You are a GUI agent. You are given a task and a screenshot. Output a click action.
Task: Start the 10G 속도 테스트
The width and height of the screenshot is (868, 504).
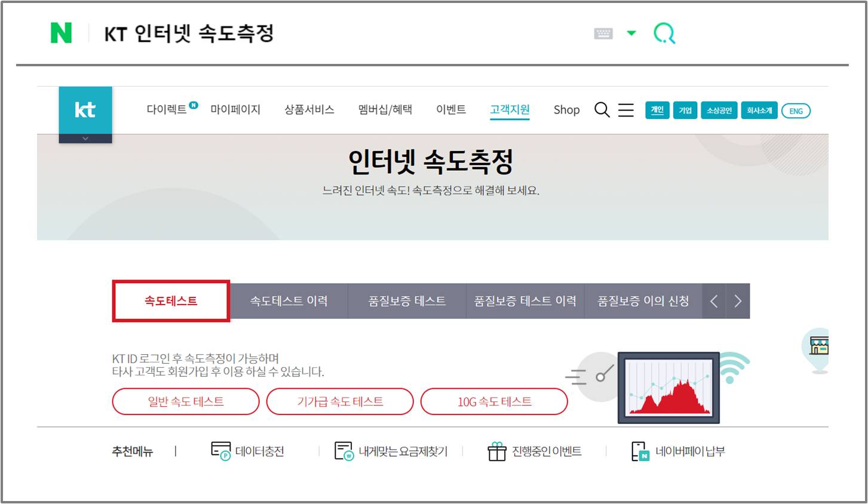coord(494,401)
